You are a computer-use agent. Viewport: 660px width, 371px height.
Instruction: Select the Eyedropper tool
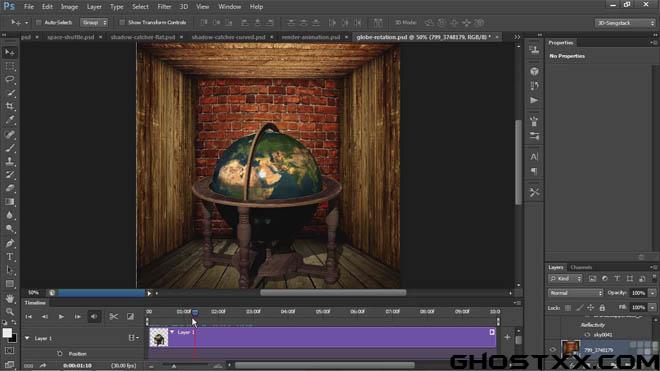pos(10,120)
